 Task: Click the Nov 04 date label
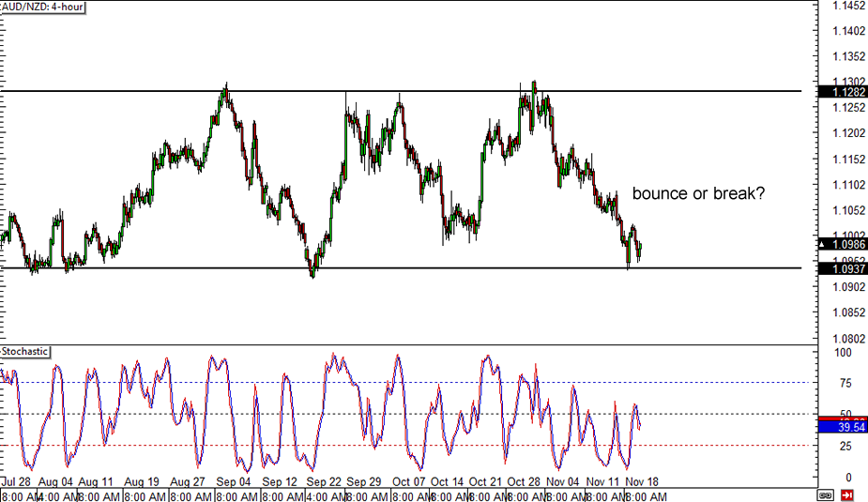coord(562,481)
